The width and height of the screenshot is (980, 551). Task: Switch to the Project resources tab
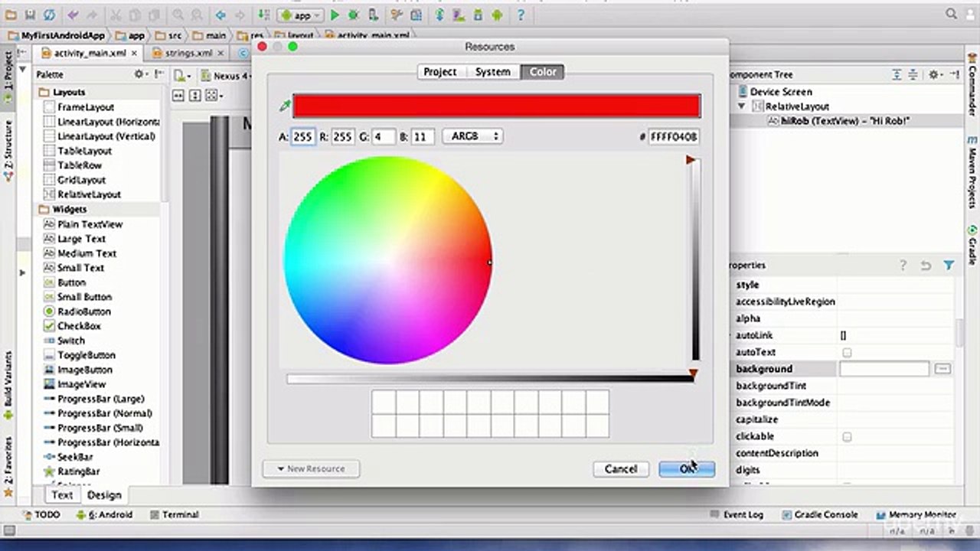coord(439,72)
